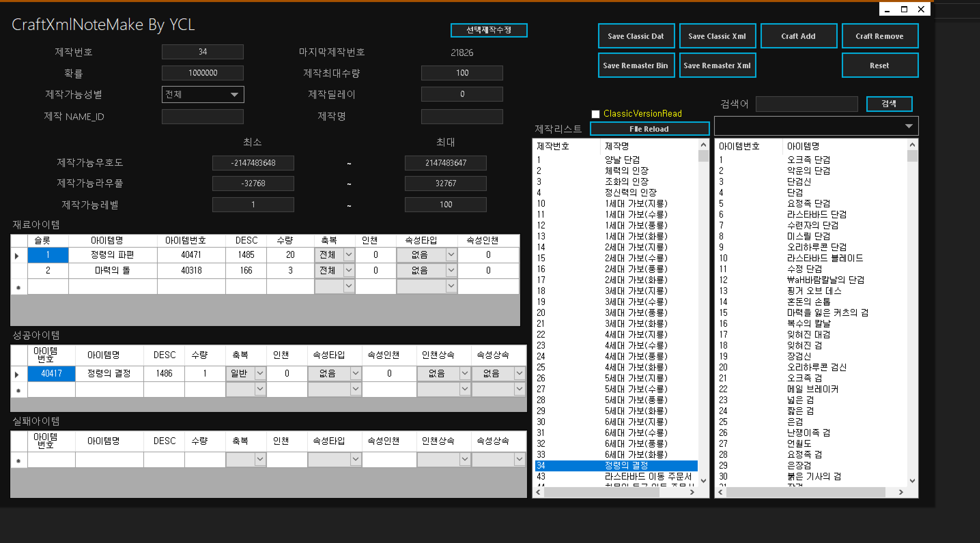Select 라스타바드 이동 주문서 craft entry
This screenshot has width=980, height=543.
pyautogui.click(x=616, y=476)
